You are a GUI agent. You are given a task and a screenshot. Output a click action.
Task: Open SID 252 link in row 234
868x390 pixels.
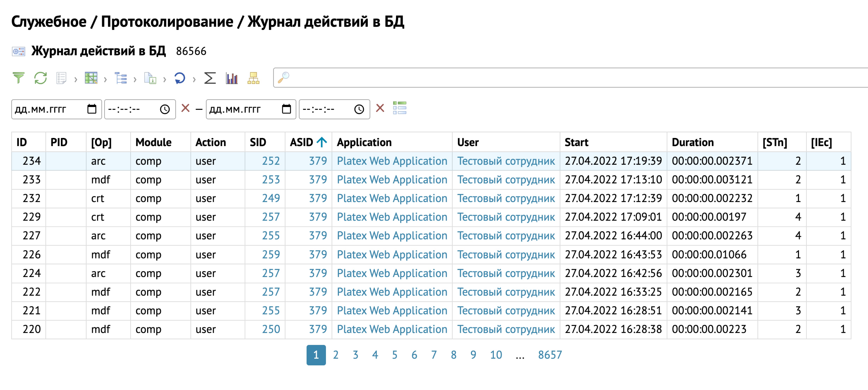pos(271,161)
